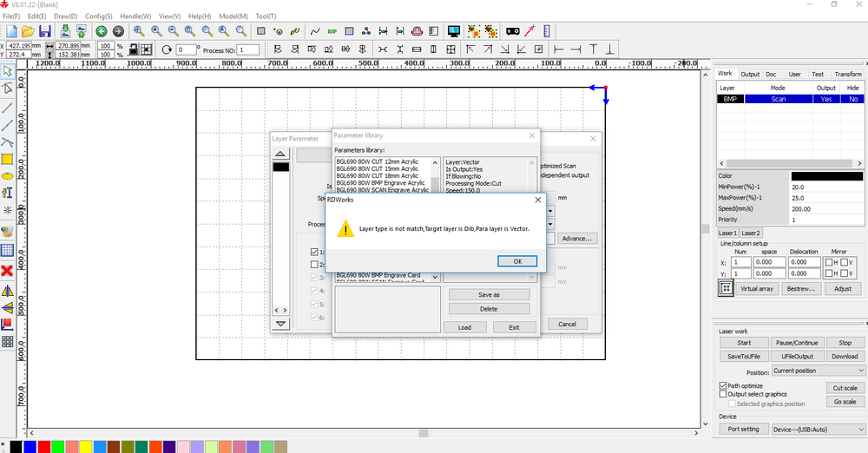
Task: Click Delete in Parameter library
Action: (489, 309)
